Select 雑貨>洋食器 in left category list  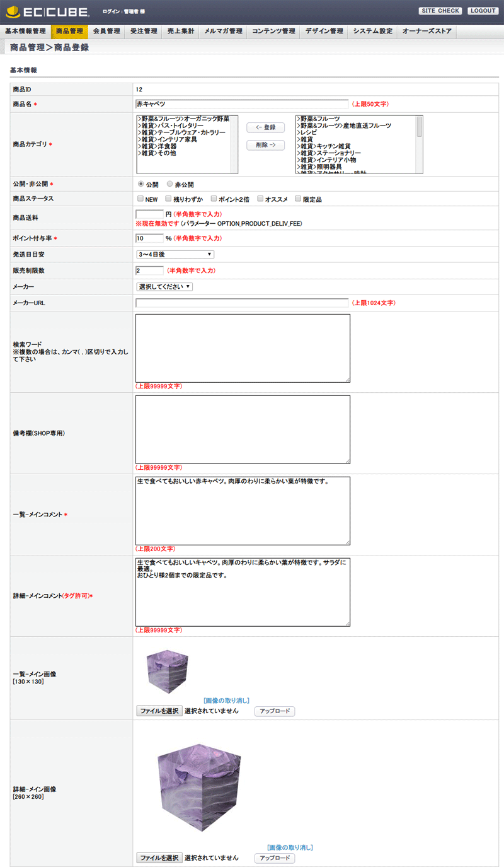pyautogui.click(x=157, y=146)
